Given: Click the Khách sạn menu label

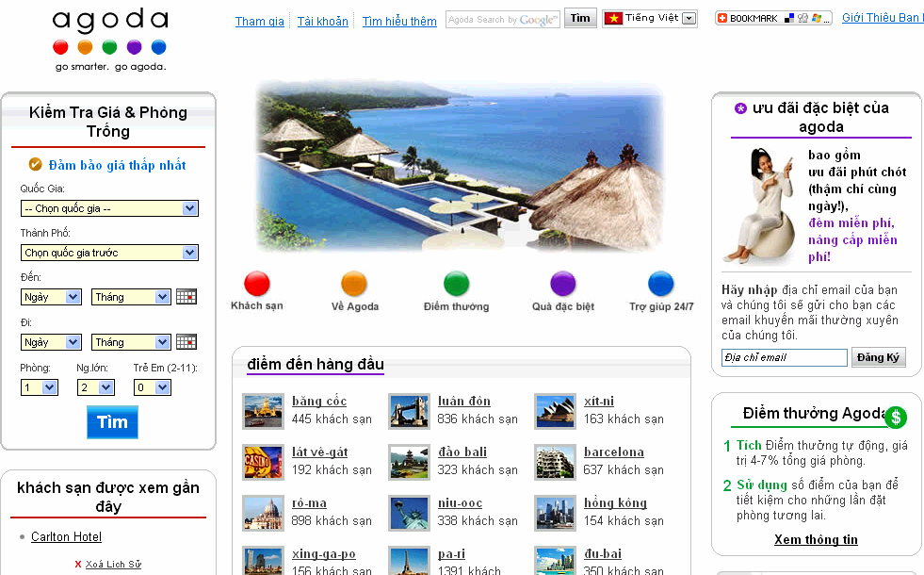Looking at the screenshot, I should tap(257, 305).
